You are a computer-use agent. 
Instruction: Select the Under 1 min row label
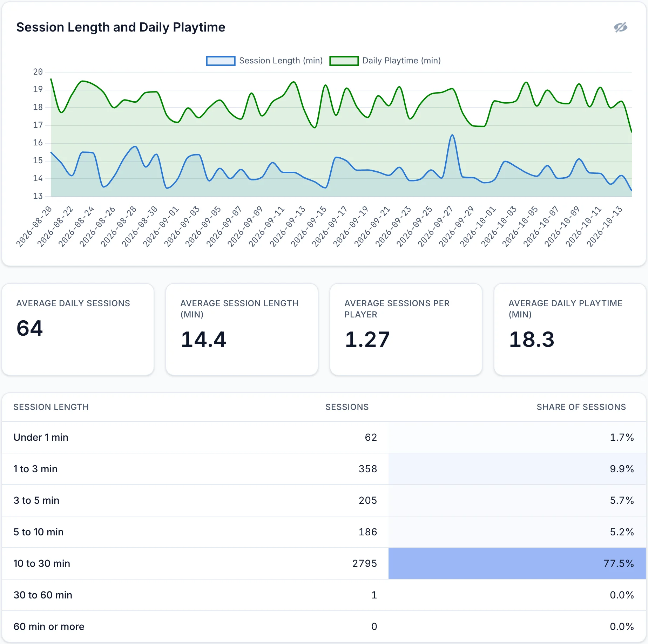(x=41, y=437)
